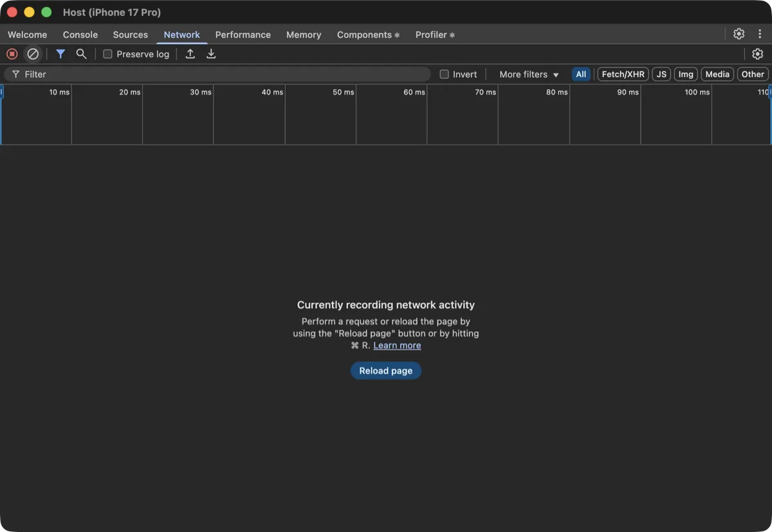This screenshot has height=532, width=772.
Task: Select the All request type filter
Action: pos(581,74)
